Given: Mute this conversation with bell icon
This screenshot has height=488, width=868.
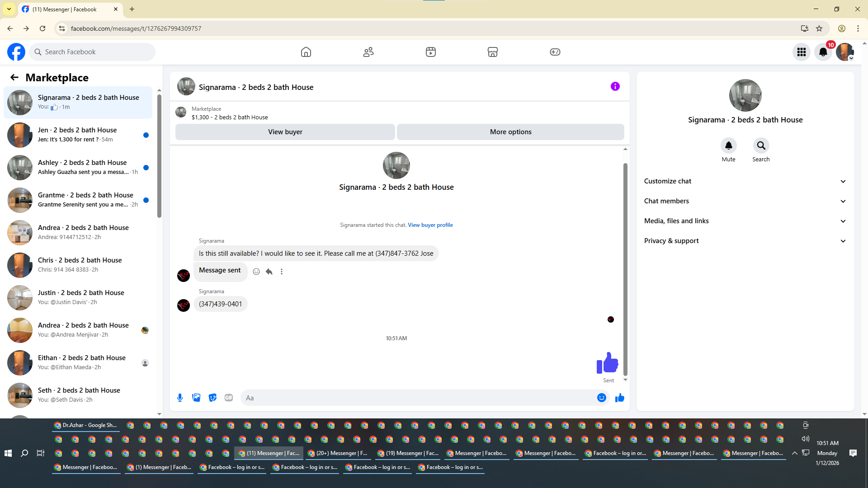Looking at the screenshot, I should 728,145.
